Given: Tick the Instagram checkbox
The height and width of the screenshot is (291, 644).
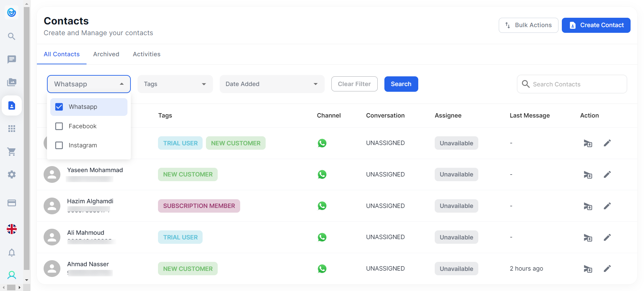Looking at the screenshot, I should coord(59,145).
